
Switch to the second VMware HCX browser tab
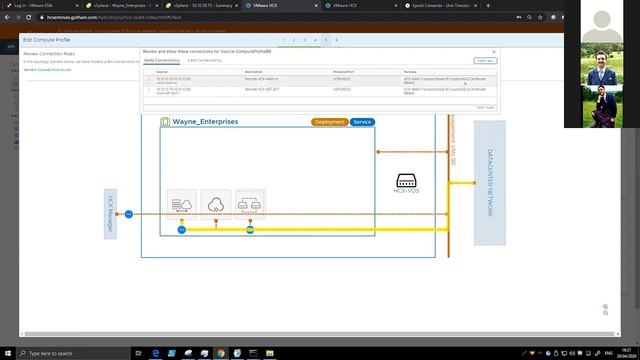360,6
